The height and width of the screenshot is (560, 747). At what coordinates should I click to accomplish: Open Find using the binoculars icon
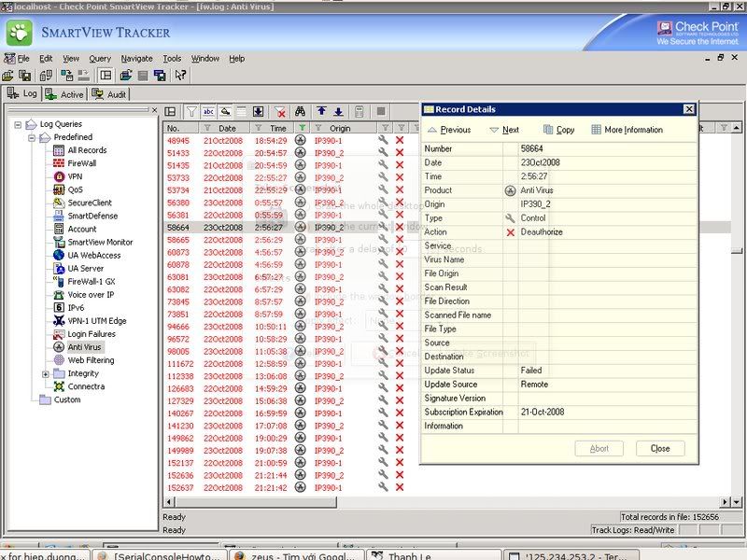coord(300,112)
